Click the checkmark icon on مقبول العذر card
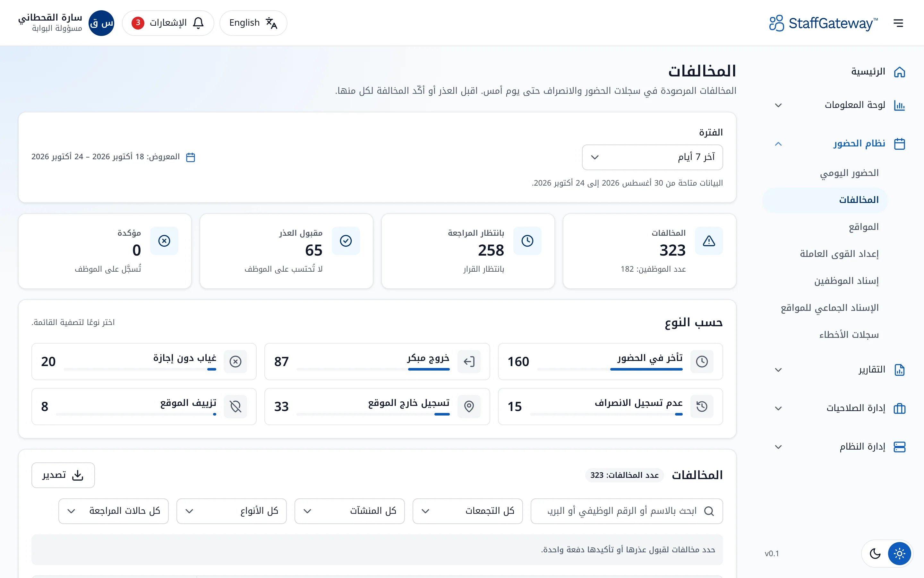The height and width of the screenshot is (578, 924). pyautogui.click(x=346, y=241)
